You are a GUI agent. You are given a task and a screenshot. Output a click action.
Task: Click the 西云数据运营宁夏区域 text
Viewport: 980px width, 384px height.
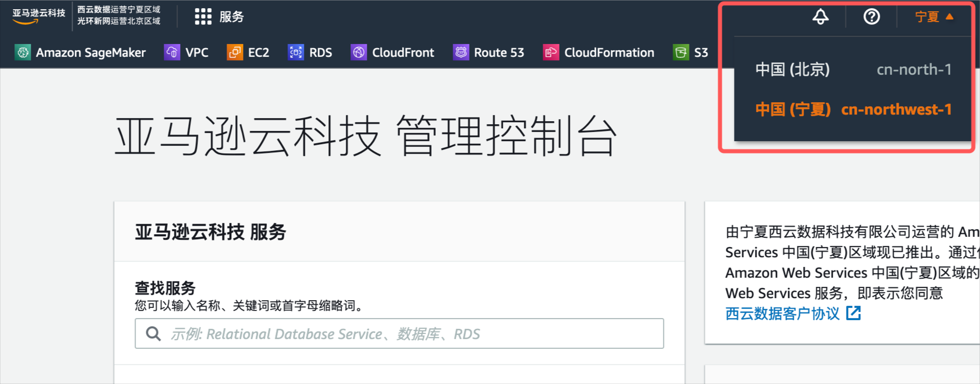[119, 10]
